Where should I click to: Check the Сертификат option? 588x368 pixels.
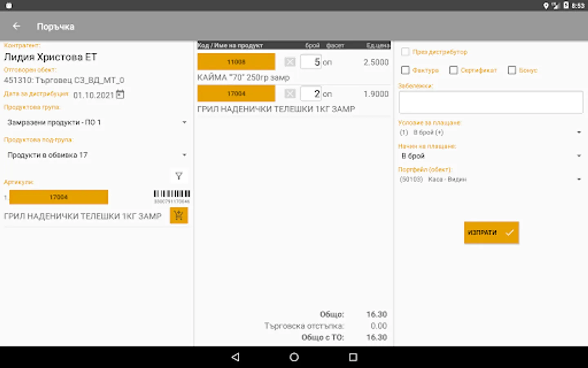[453, 70]
